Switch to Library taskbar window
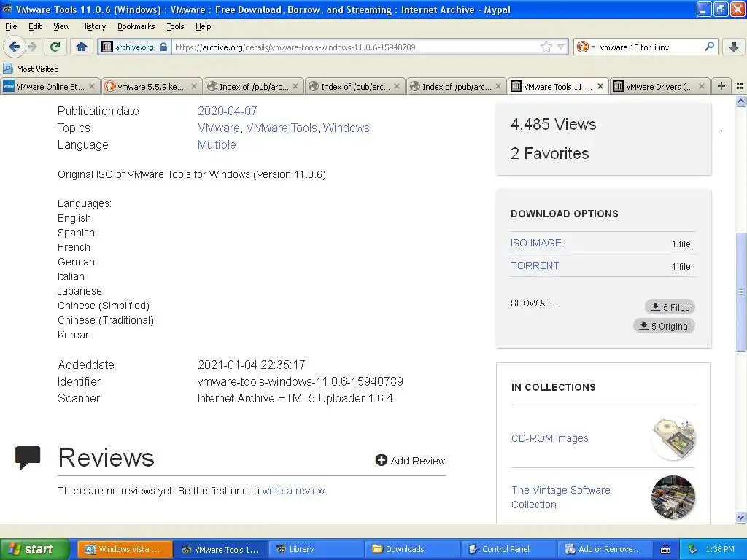Image resolution: width=747 pixels, height=560 pixels. [316, 549]
